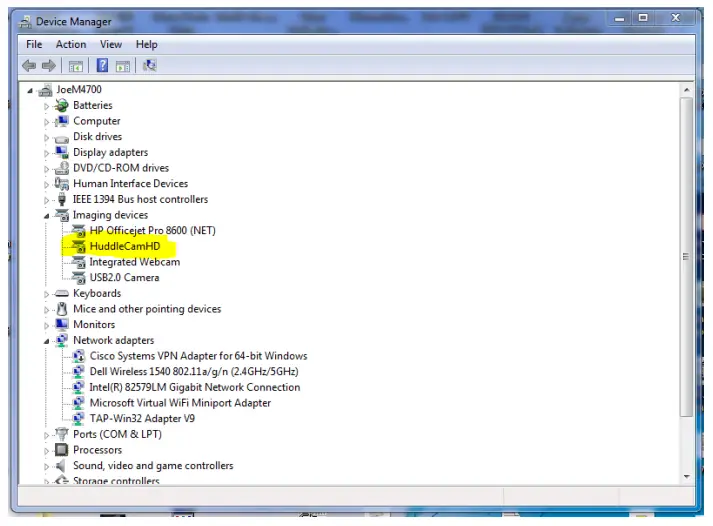Open the Help menu

146,45
